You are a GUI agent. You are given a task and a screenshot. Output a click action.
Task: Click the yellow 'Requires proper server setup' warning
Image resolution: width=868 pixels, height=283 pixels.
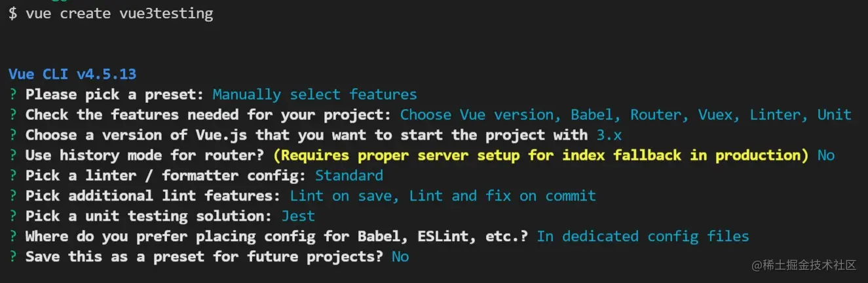541,156
